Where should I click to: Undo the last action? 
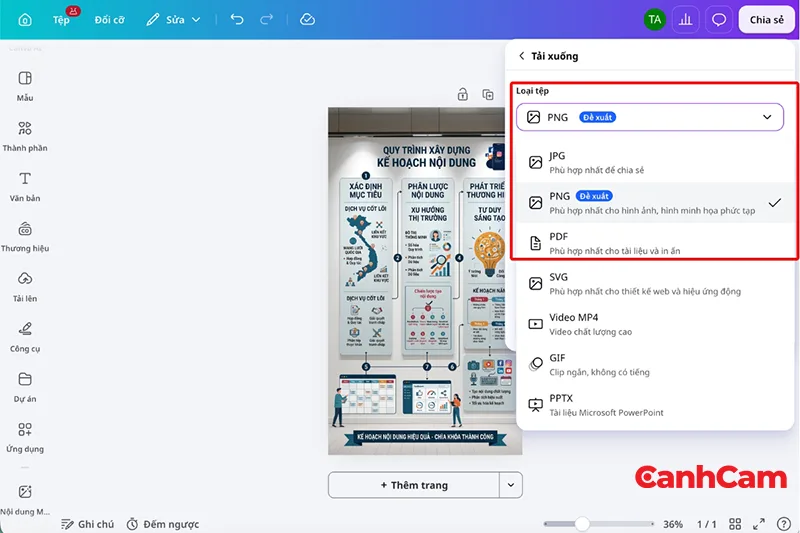[237, 20]
